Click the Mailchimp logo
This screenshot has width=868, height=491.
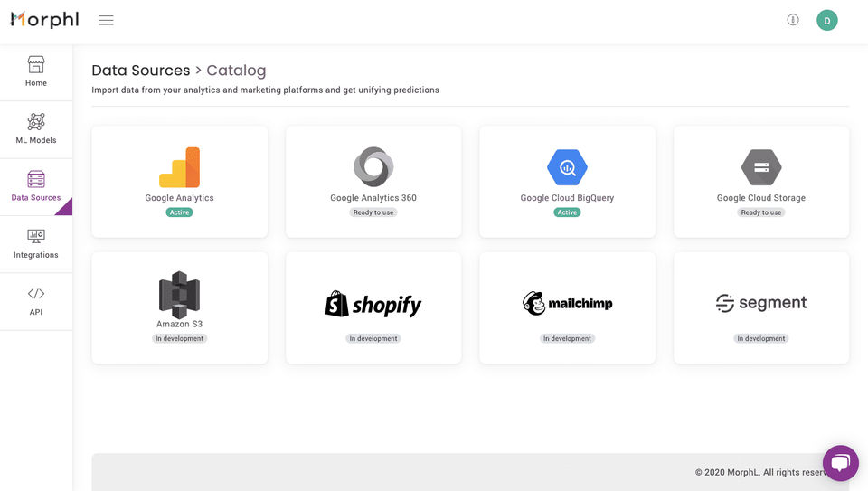pyautogui.click(x=567, y=303)
